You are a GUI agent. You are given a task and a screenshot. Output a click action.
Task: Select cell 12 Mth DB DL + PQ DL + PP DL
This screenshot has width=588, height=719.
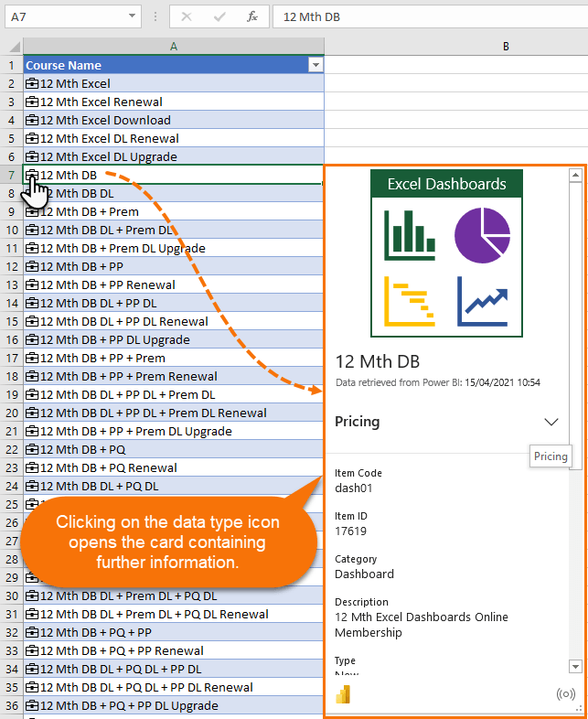tap(174, 670)
